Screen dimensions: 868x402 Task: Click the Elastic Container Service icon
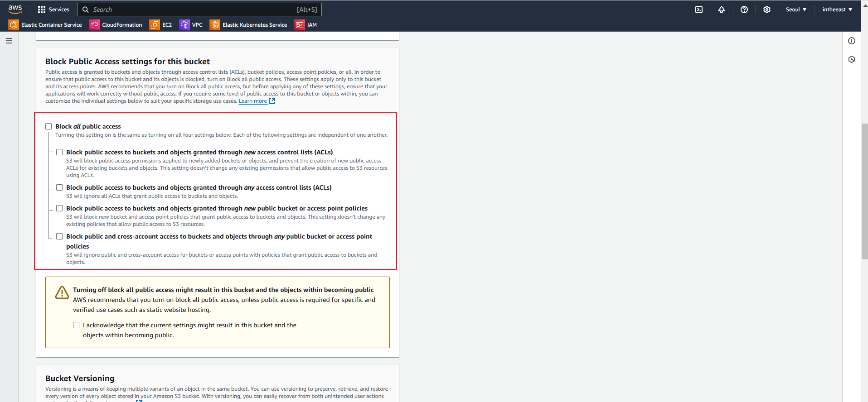[x=14, y=25]
